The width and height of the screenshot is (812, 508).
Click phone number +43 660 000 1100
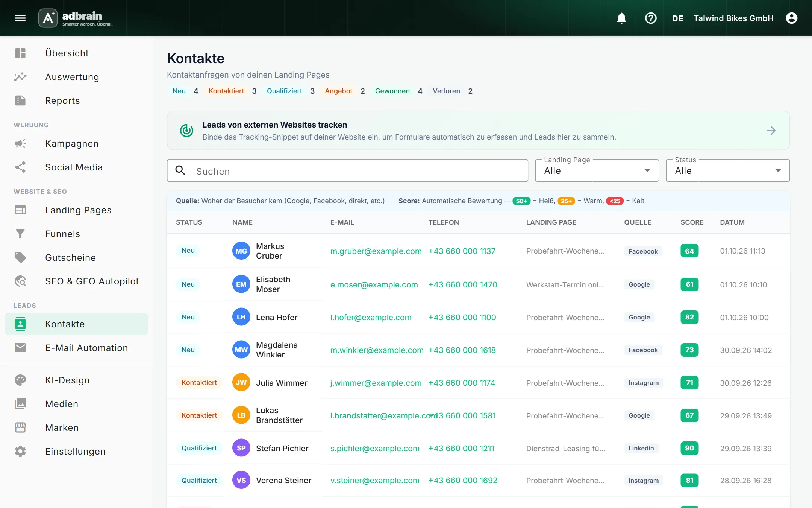pos(462,317)
